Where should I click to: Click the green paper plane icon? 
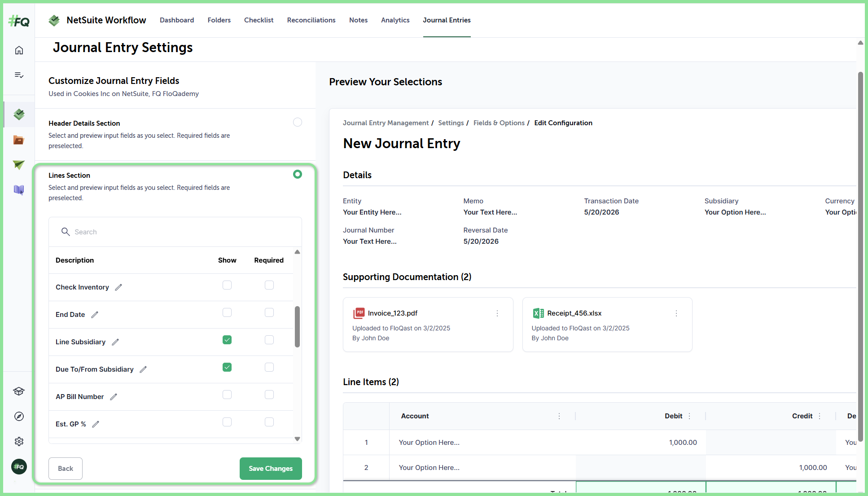click(19, 165)
